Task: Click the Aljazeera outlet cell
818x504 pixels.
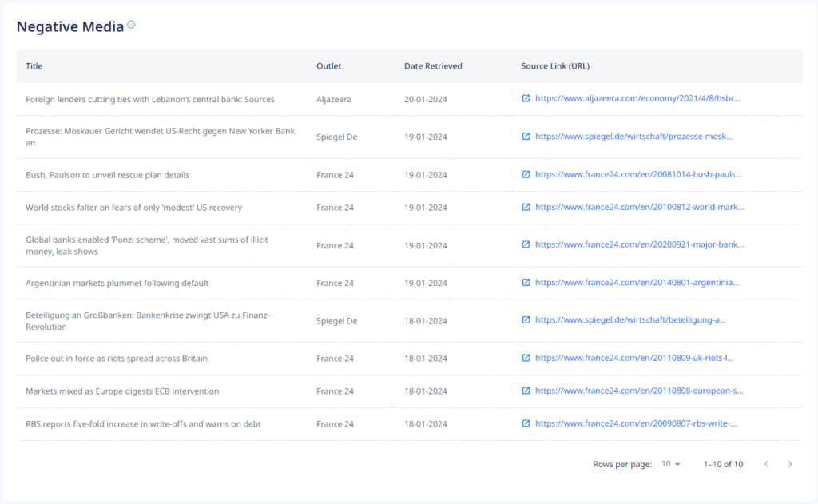Action: pos(334,99)
